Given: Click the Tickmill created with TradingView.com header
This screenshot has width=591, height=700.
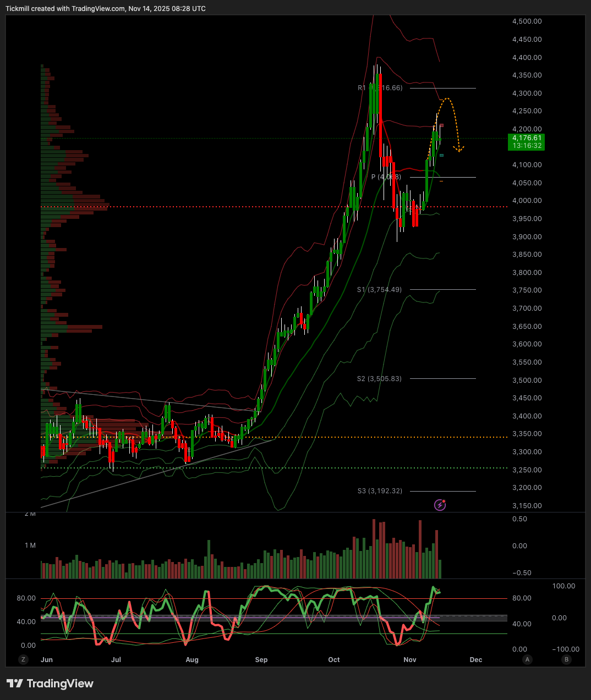Looking at the screenshot, I should (106, 8).
